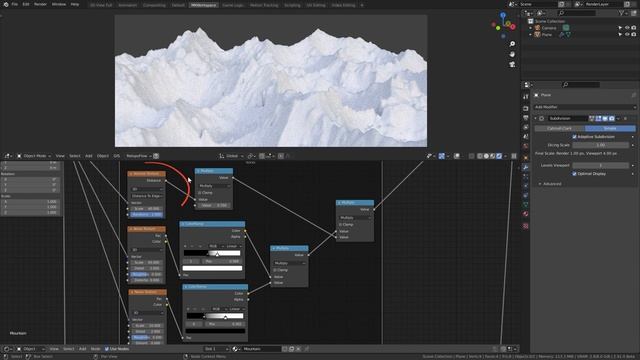Switch to the Scripting workspace tab

(x=292, y=5)
